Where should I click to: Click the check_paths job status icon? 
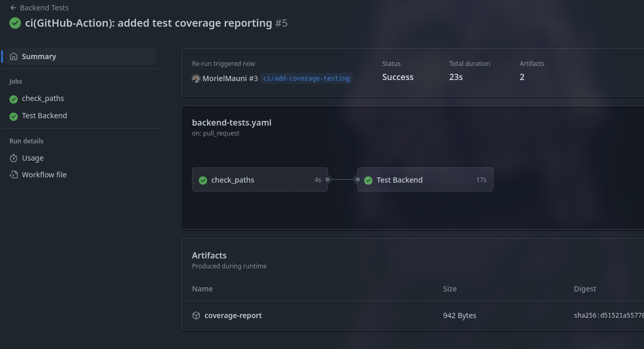(13, 98)
